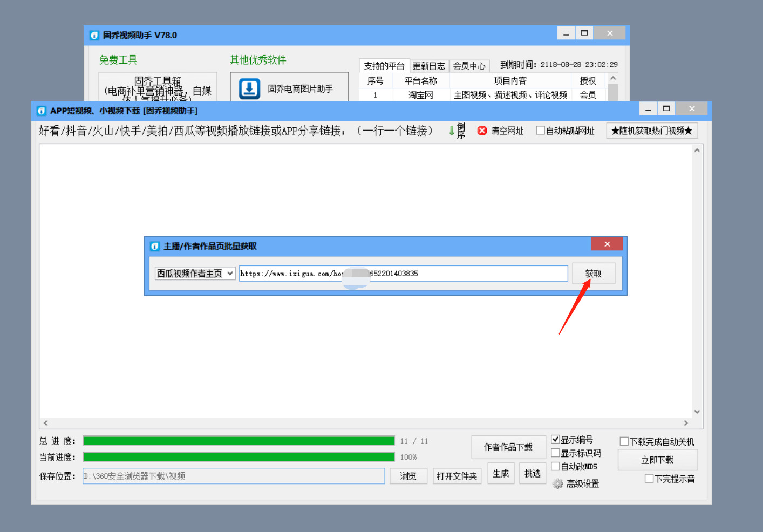Open 高级设置 via the gear icon
This screenshot has width=763, height=532.
click(557, 484)
